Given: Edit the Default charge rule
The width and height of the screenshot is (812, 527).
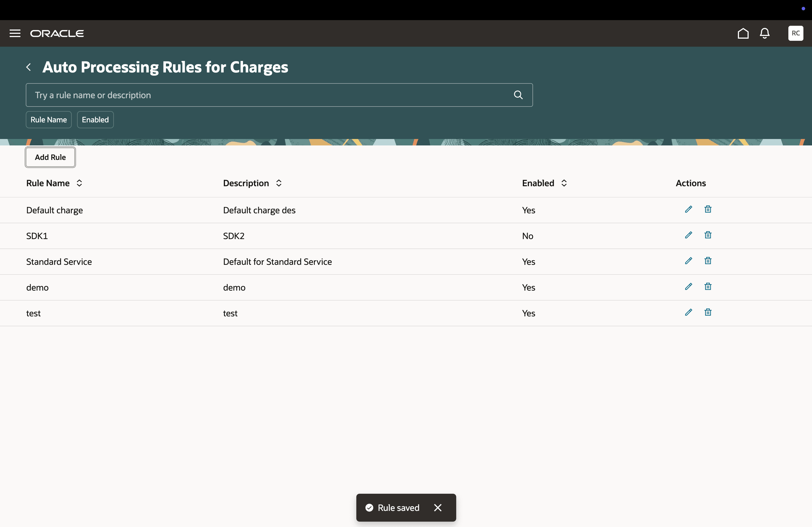Looking at the screenshot, I should (688, 209).
